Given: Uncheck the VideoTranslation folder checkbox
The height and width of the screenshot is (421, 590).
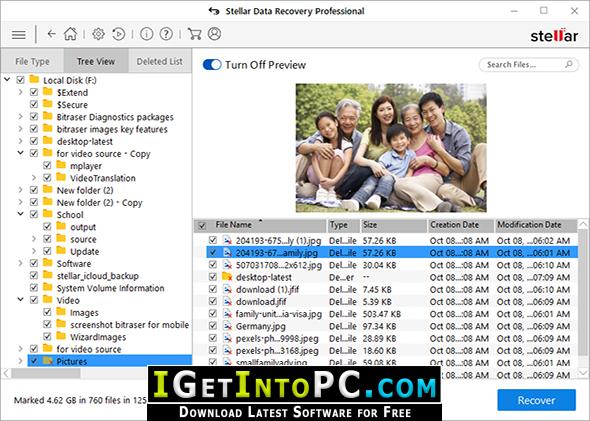Looking at the screenshot, I should click(x=47, y=178).
